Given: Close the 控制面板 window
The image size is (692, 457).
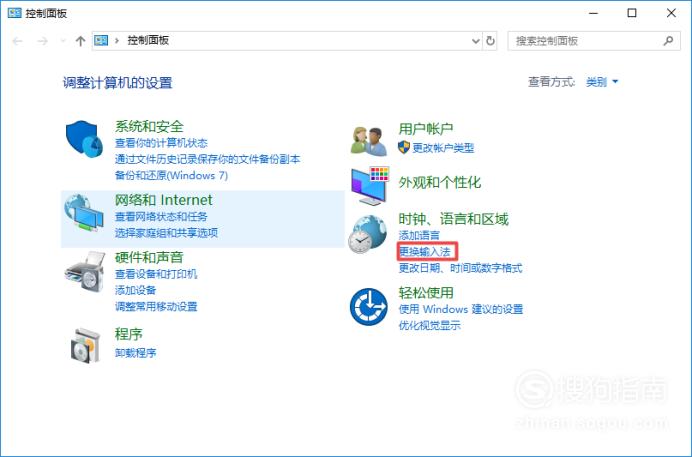Looking at the screenshot, I should (x=671, y=13).
